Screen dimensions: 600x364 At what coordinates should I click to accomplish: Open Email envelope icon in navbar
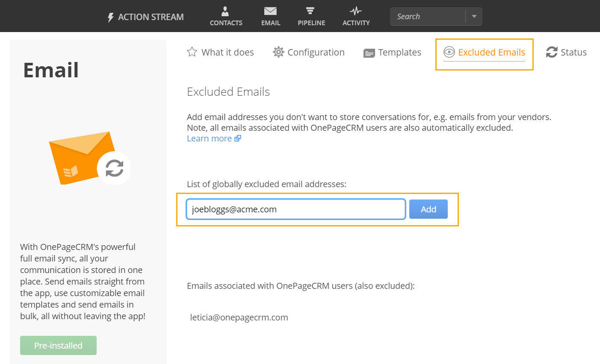pyautogui.click(x=270, y=11)
